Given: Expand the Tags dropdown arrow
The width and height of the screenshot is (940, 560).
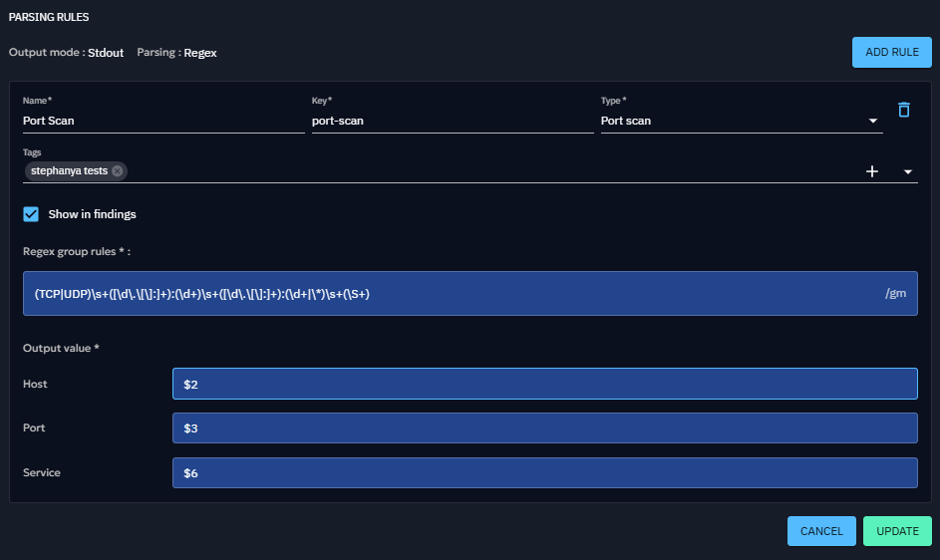Looking at the screenshot, I should tap(908, 171).
